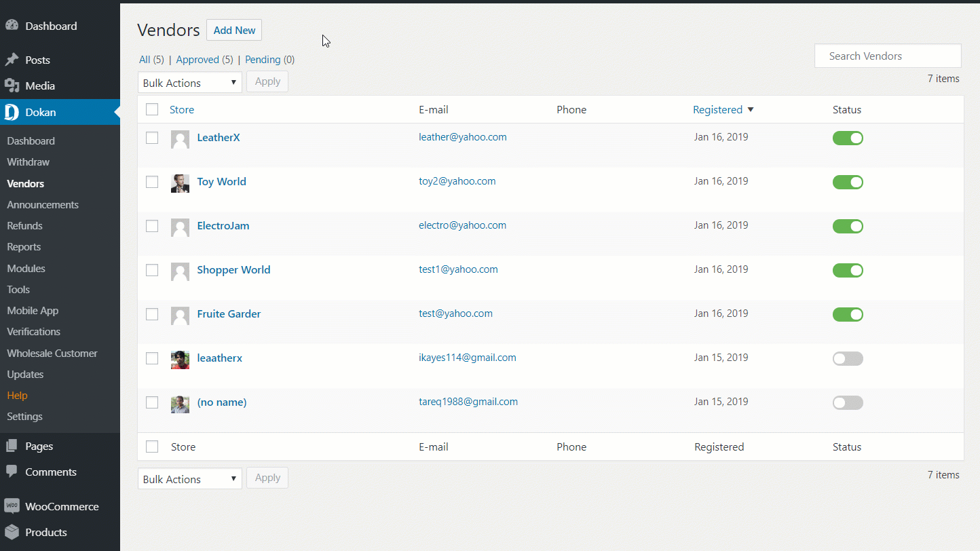Open Reports in Dokan submenu
The height and width of the screenshot is (551, 980).
(x=24, y=247)
